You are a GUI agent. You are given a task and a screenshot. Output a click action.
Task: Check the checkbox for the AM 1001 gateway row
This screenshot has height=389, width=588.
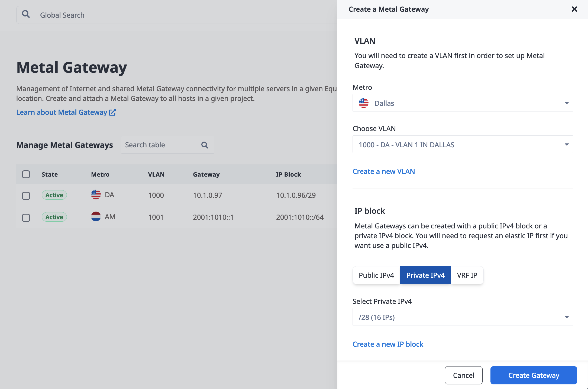(x=26, y=218)
